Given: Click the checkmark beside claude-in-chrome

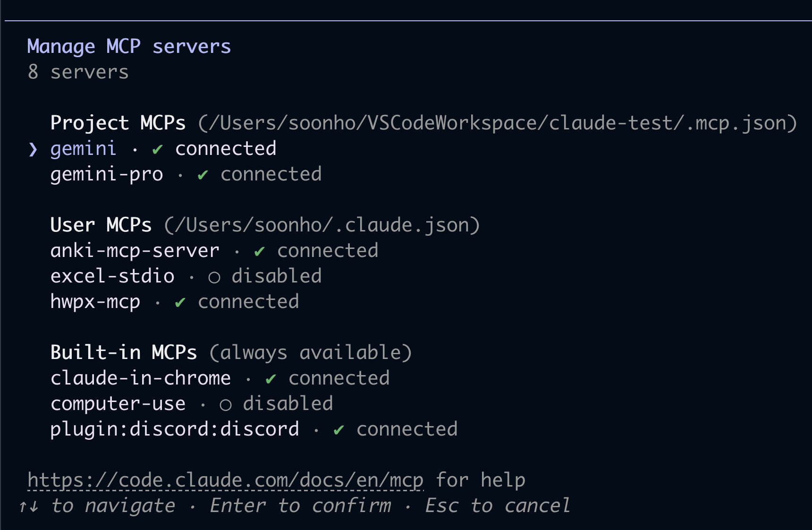Looking at the screenshot, I should 271,379.
